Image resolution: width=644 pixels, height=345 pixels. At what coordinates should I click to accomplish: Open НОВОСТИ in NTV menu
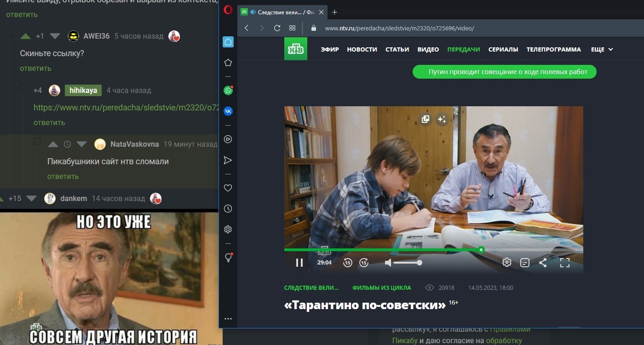click(x=362, y=49)
